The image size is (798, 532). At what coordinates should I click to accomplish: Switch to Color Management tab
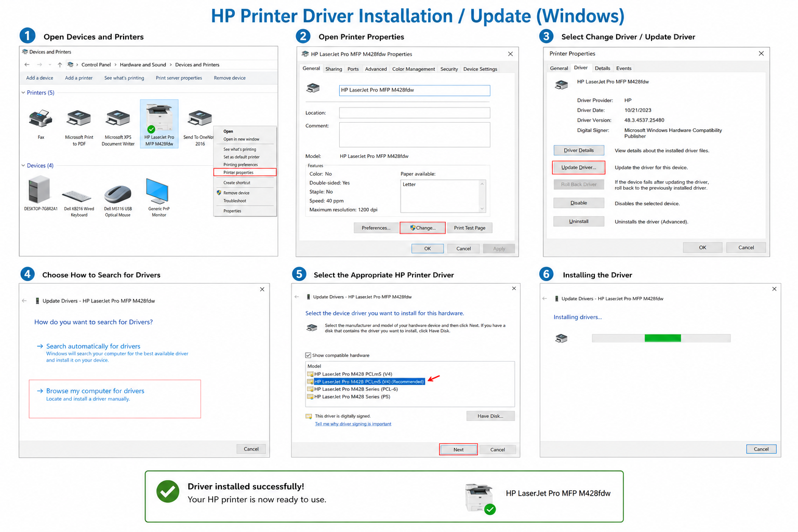click(x=414, y=69)
